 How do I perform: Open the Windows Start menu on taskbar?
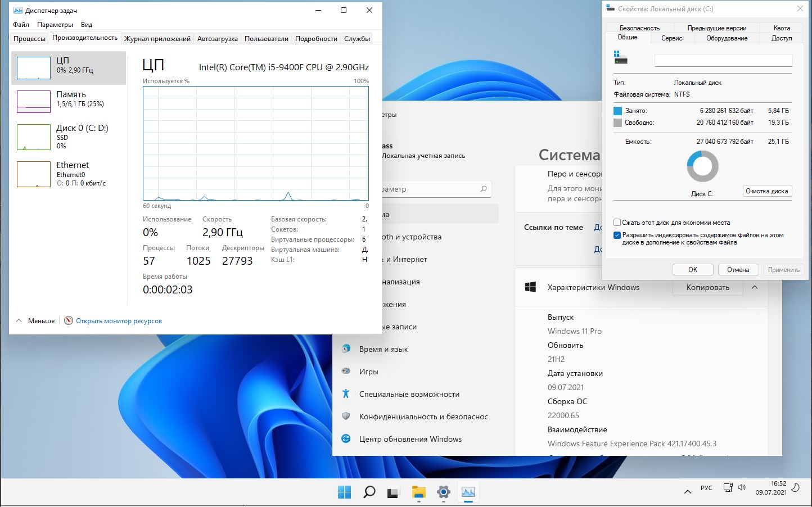pyautogui.click(x=345, y=492)
